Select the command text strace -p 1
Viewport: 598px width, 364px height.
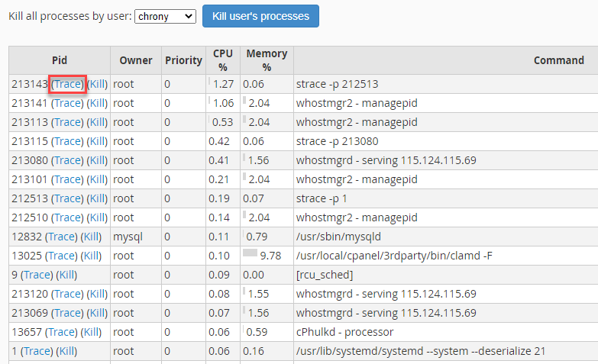[322, 198]
